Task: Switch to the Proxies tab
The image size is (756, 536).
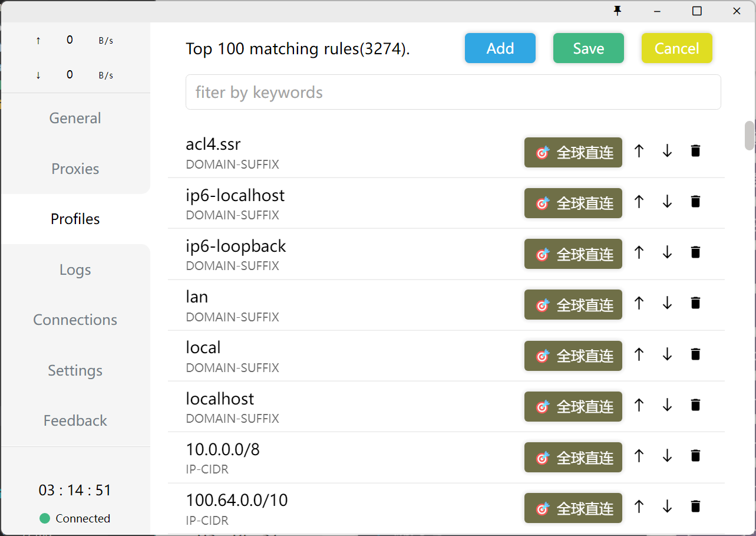Action: tap(75, 169)
